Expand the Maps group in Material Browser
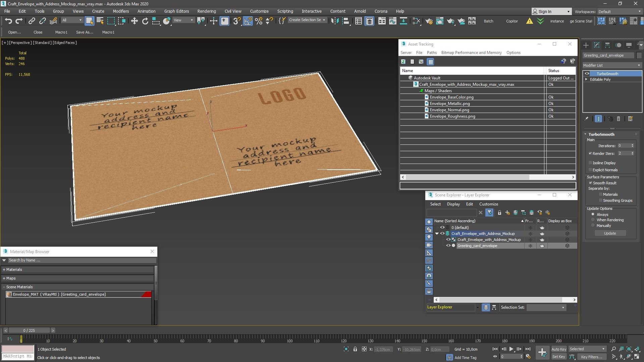Viewport: 644px width, 362px height. [x=4, y=278]
